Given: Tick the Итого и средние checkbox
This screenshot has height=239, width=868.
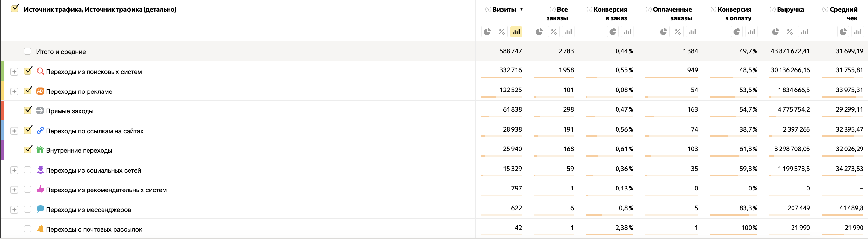Looking at the screenshot, I should (28, 51).
